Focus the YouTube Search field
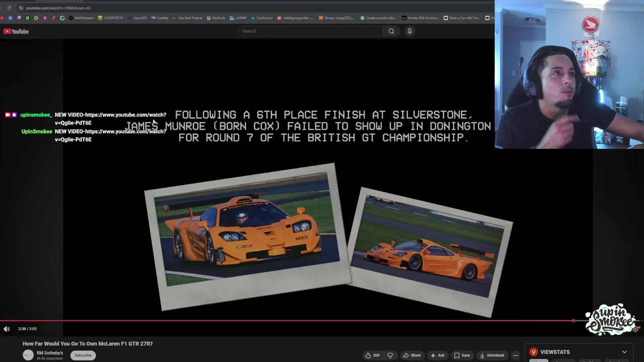The image size is (644, 362). pos(310,31)
